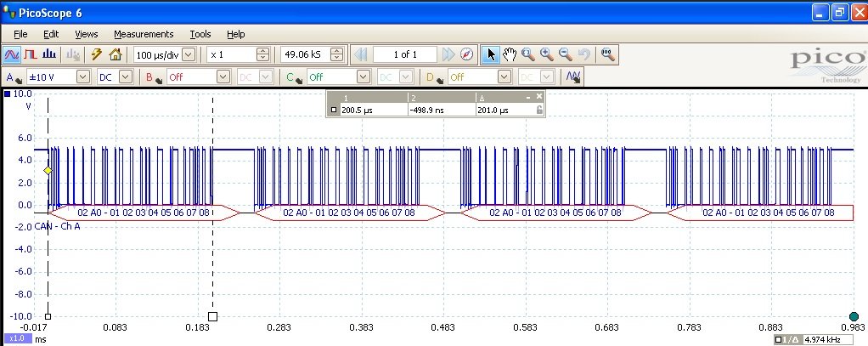Click the PicoScope title bar app icon
Viewport: 868px width, 346px height.
tap(8, 12)
